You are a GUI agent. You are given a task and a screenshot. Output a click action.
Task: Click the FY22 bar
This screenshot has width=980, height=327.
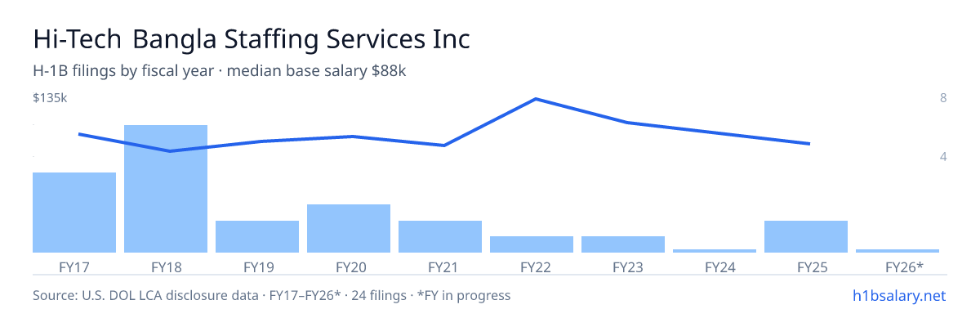532,244
